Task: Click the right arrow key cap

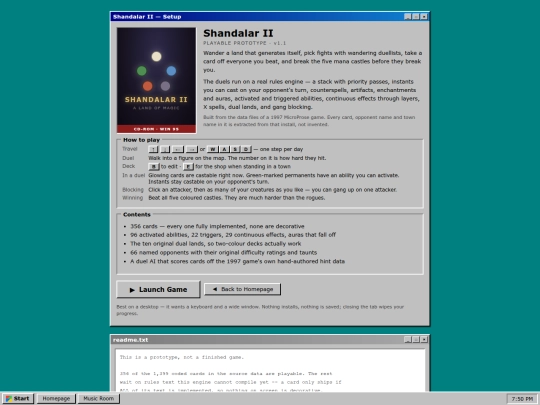Action: [x=191, y=149]
